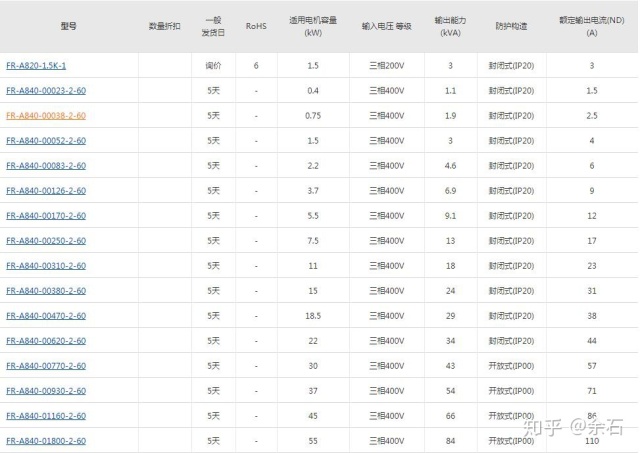Open the FR-A840-00170-2-60 model link
This screenshot has width=640, height=453.
pyautogui.click(x=46, y=216)
